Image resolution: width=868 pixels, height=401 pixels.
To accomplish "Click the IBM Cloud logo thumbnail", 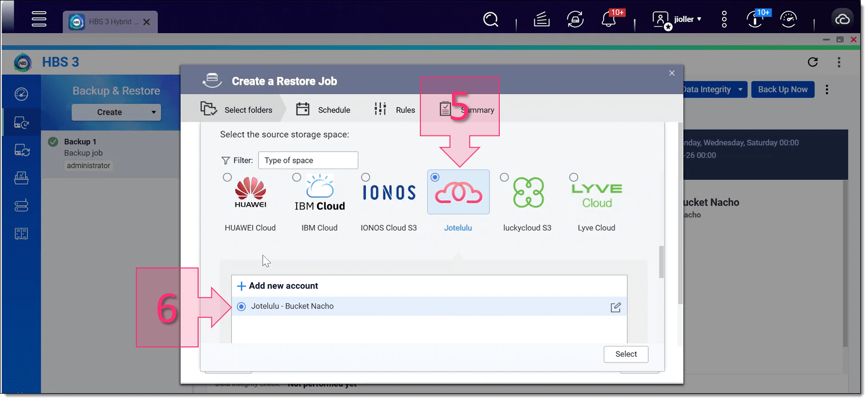I will [x=320, y=193].
